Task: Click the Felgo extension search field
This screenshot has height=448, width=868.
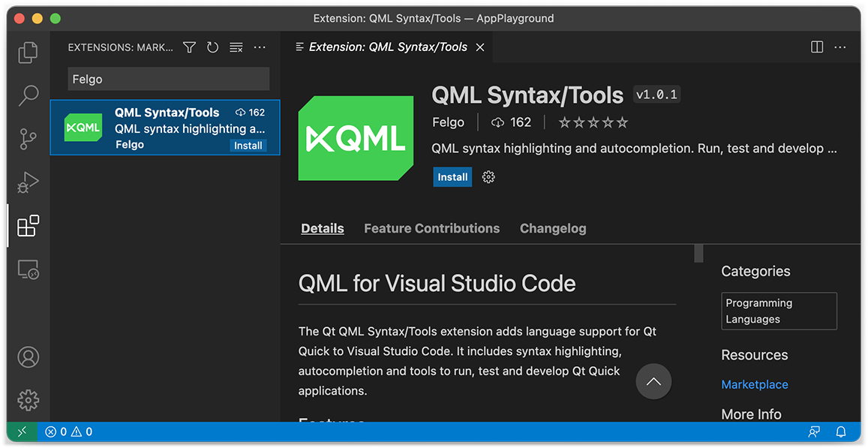Action: click(168, 79)
